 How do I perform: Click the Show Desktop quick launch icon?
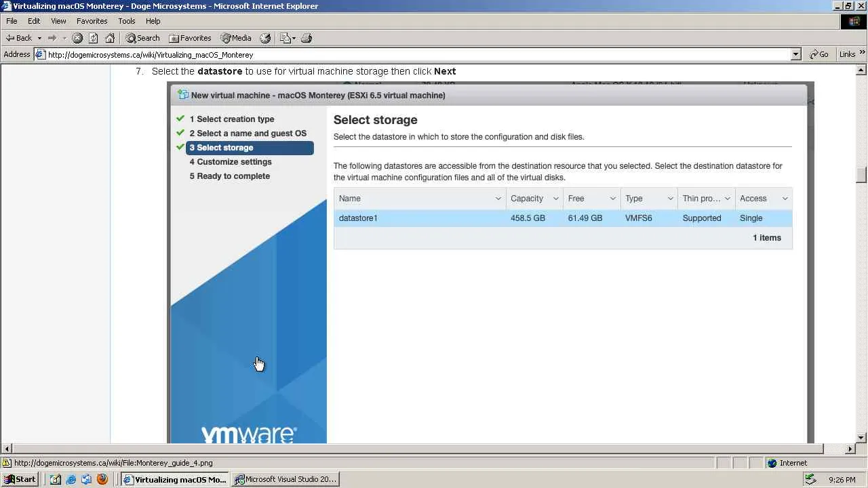coord(56,479)
